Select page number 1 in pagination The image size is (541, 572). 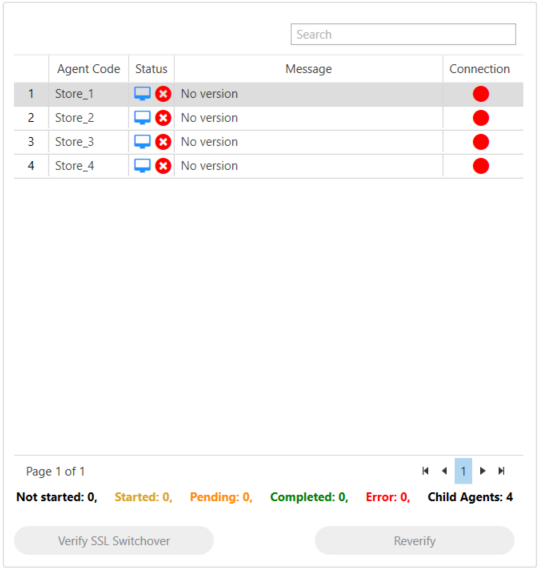click(463, 471)
